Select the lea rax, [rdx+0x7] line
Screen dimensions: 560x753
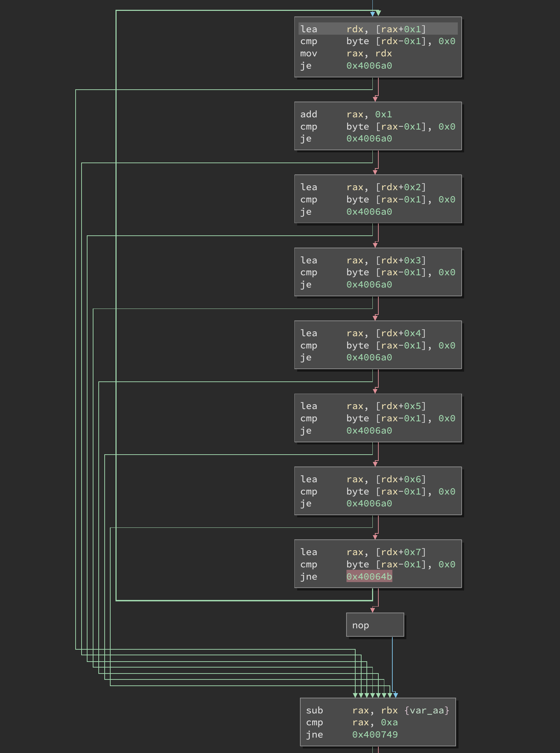point(363,552)
